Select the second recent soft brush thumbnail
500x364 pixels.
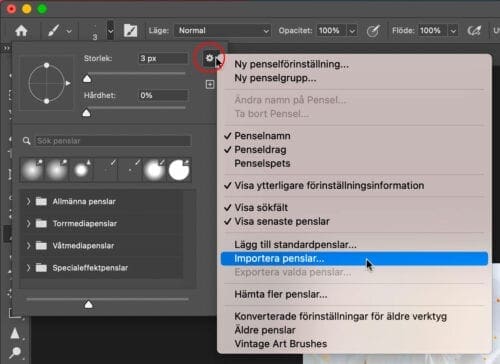(x=57, y=170)
